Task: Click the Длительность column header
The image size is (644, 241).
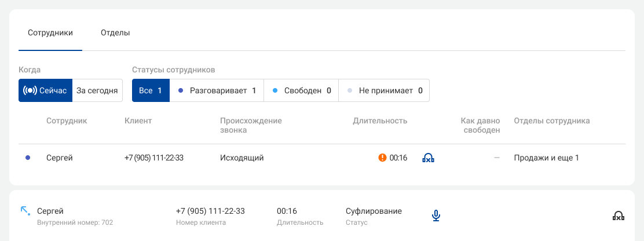Action: [380, 121]
